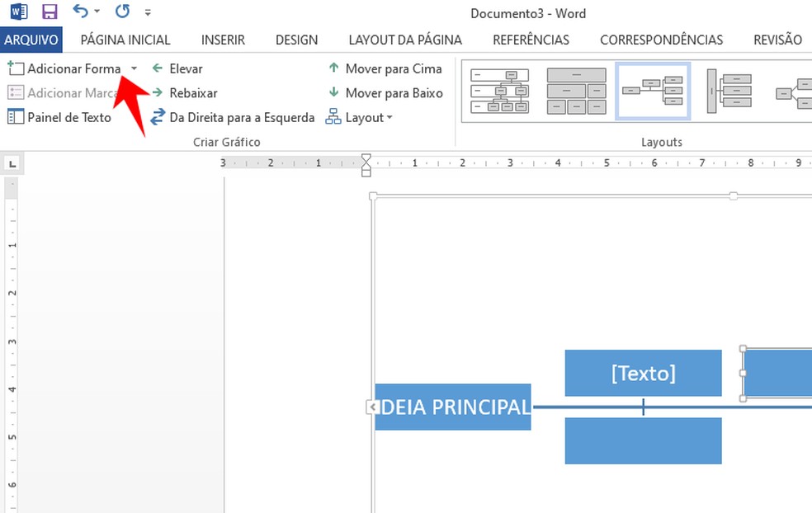812x513 pixels.
Task: Click Mover para Baixo down arrow
Action: pos(333,93)
